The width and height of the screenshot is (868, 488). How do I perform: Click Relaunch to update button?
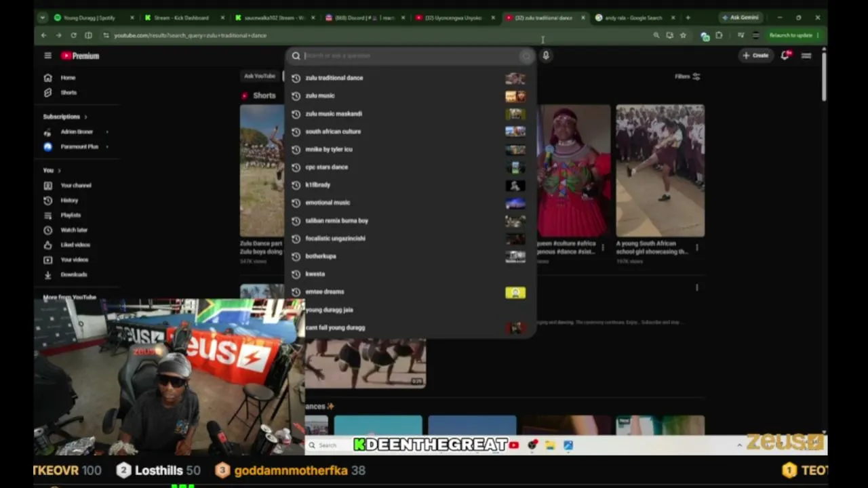point(794,35)
